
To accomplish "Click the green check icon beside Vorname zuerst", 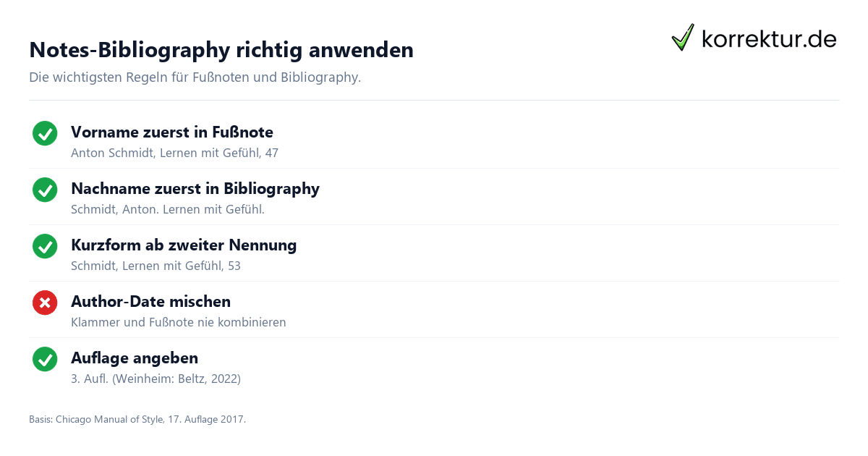I will point(45,133).
